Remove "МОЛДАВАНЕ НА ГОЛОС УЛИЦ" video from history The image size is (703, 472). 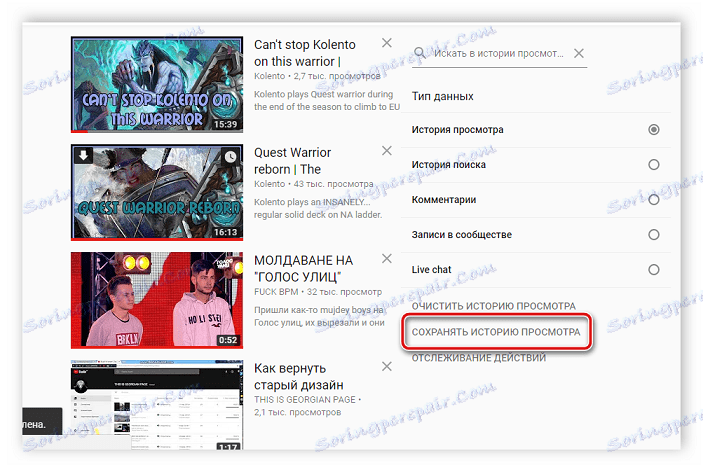387,259
